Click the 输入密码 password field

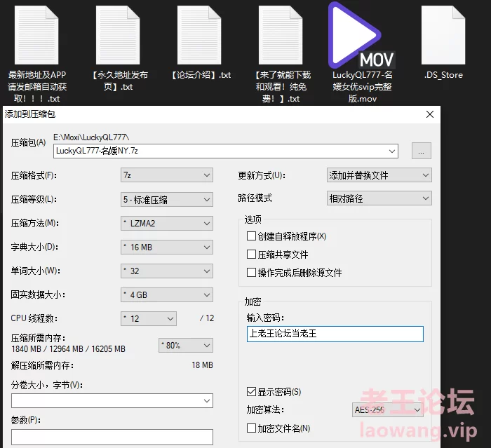tap(335, 334)
